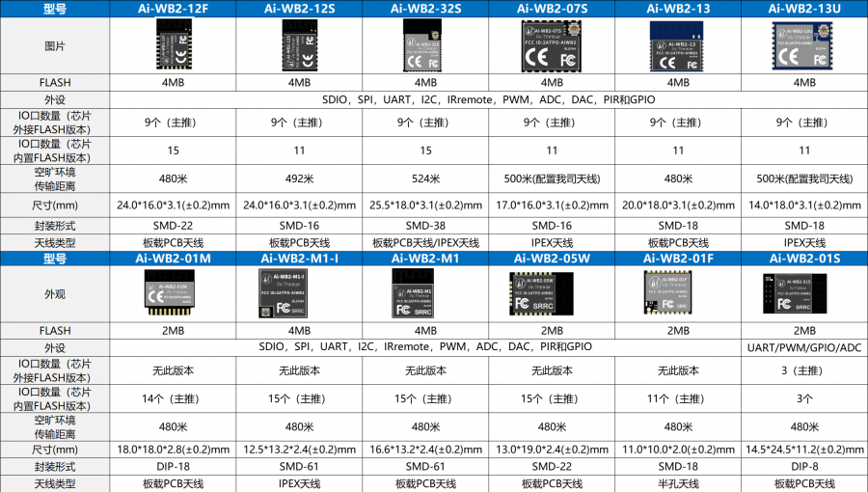Select the blue Ai-WB2-13 module image
Image resolution: width=868 pixels, height=492 pixels.
676,46
